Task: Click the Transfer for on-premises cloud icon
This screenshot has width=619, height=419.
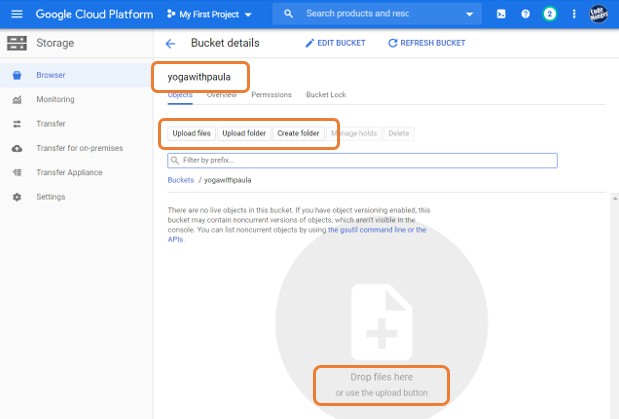Action: click(17, 148)
